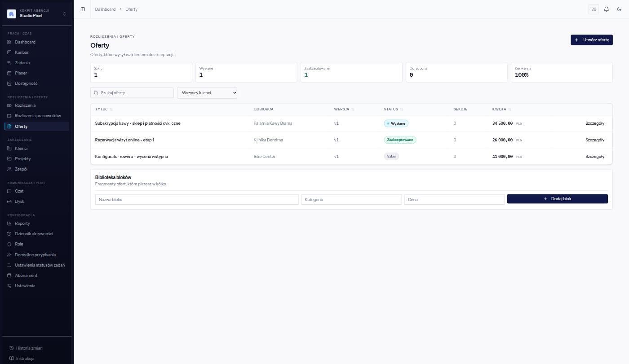Open the Wszyscy klienci filter dropdown
This screenshot has height=364, width=629.
point(207,93)
